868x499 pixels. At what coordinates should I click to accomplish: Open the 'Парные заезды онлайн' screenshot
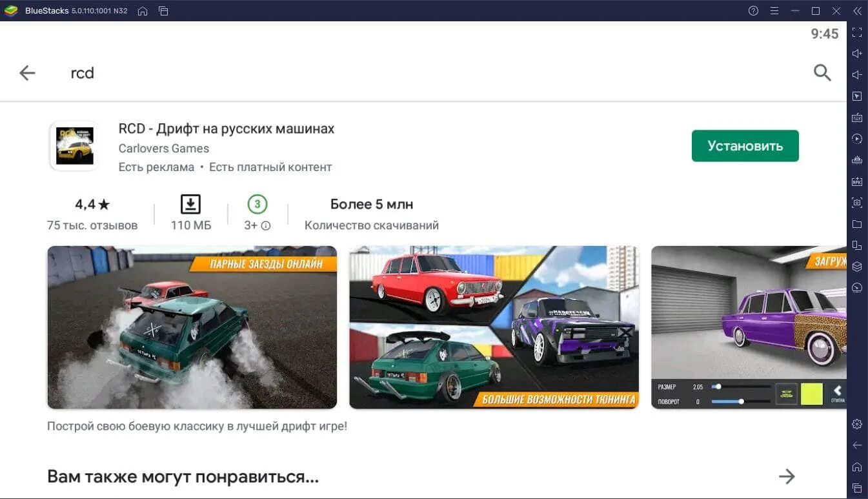[192, 327]
